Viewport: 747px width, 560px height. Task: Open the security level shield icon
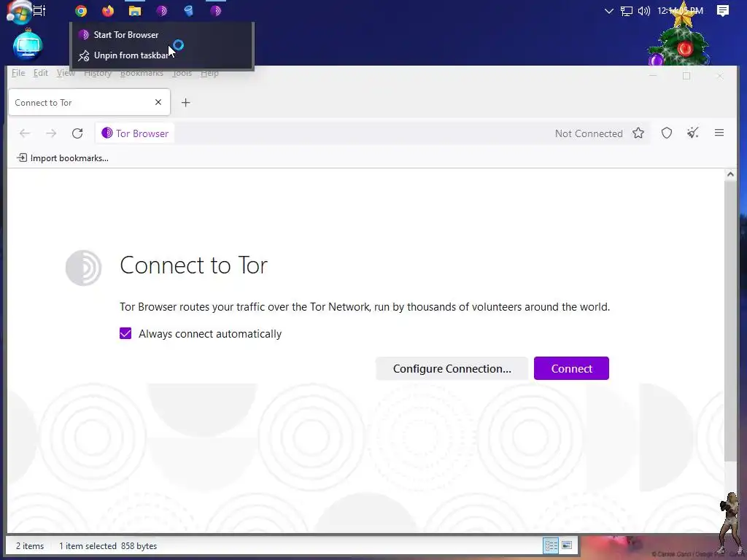coord(667,133)
